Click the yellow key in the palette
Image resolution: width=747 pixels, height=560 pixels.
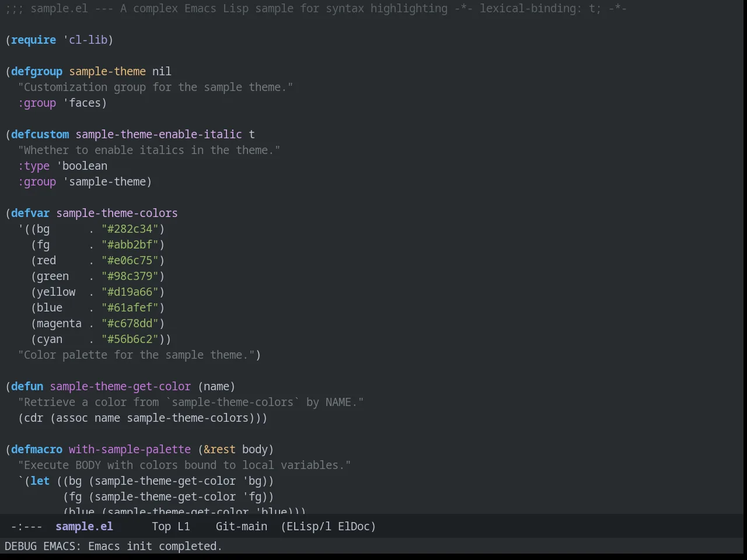pos(56,292)
